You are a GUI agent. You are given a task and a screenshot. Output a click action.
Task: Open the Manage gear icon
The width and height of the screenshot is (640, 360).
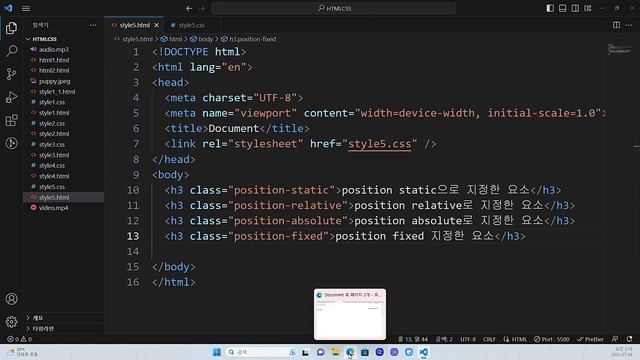[x=11, y=322]
